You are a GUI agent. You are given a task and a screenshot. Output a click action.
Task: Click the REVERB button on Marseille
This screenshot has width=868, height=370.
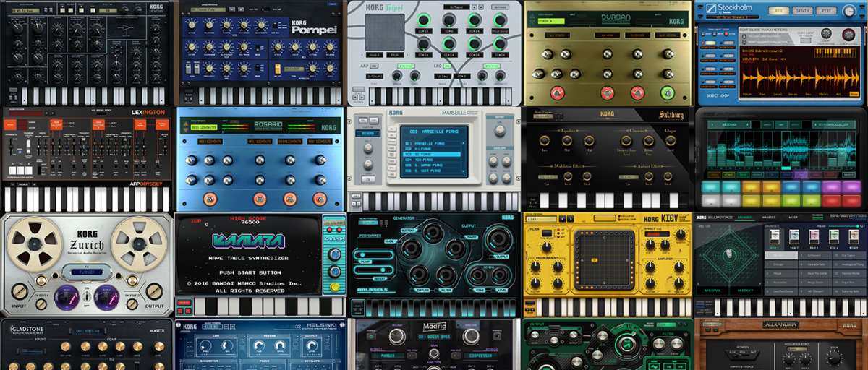[368, 134]
